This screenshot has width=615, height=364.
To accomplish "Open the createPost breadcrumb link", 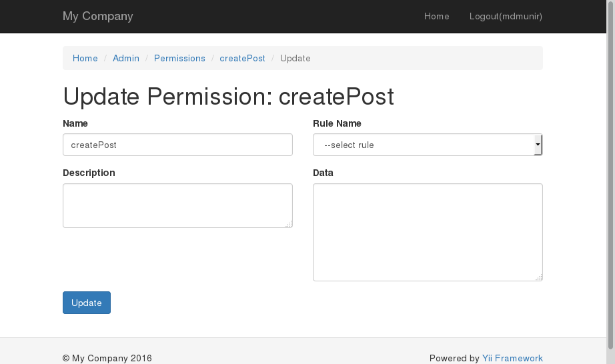I will tap(242, 58).
